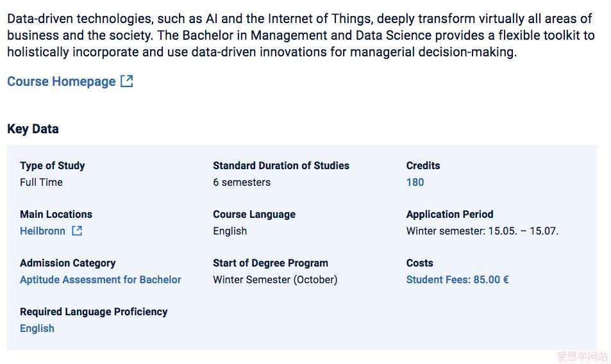611x364 pixels.
Task: Select the 6 semesters value
Action: pos(242,182)
